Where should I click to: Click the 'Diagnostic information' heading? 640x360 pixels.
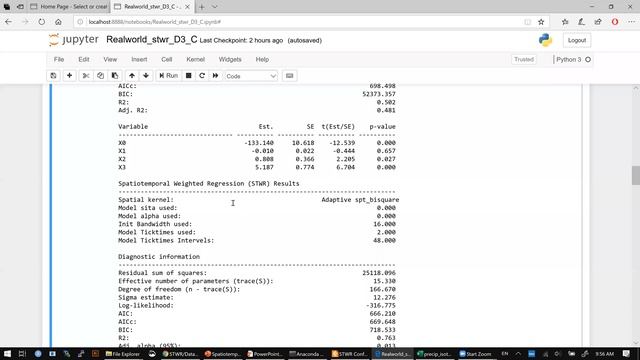coord(159,256)
